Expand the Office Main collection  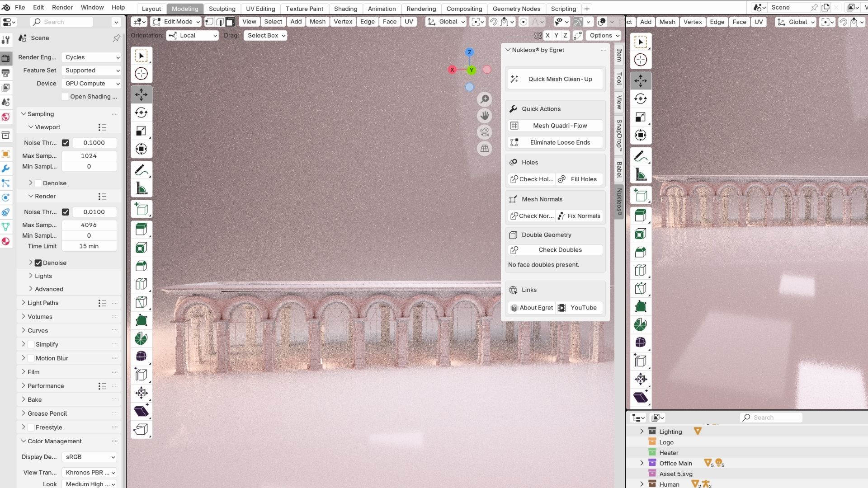tap(642, 463)
